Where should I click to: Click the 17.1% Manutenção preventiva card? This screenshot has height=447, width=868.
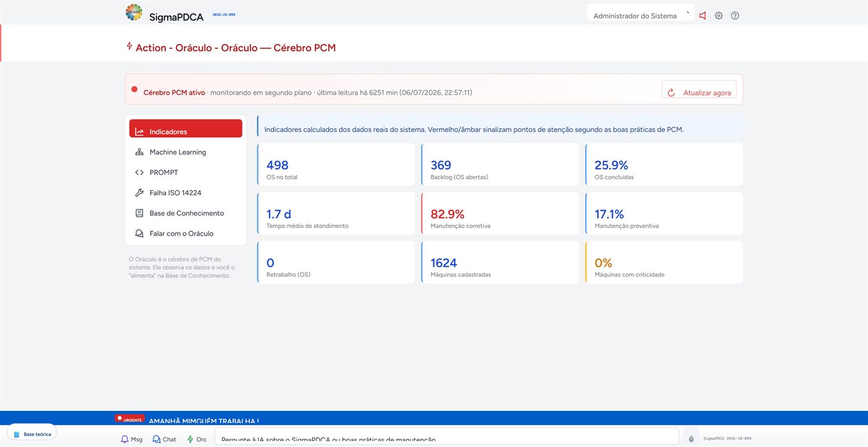pos(664,213)
